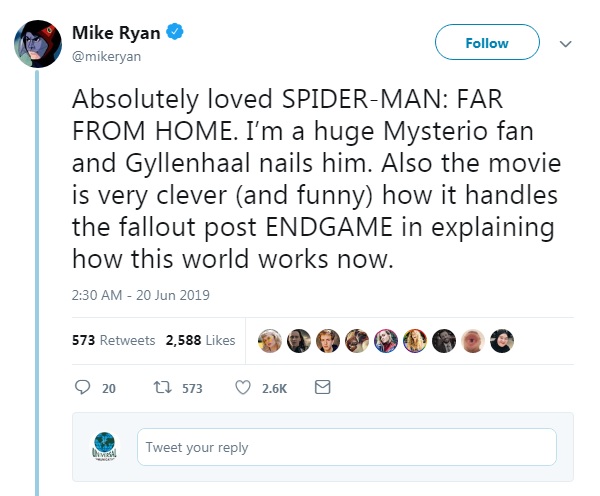The image size is (600, 496).
Task: Click the Universal avatar beside reply box
Action: pos(102,447)
